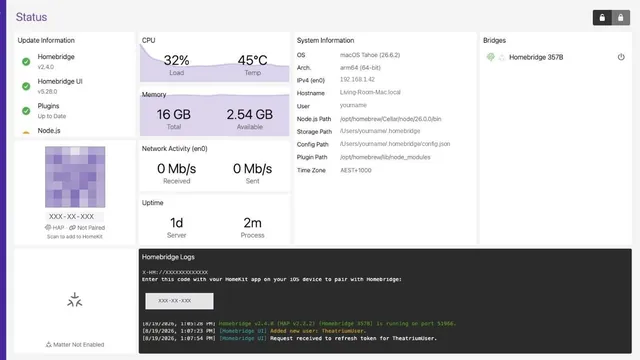
Task: Restart the Homebridge 357B bridge with power icon
Action: coord(621,57)
